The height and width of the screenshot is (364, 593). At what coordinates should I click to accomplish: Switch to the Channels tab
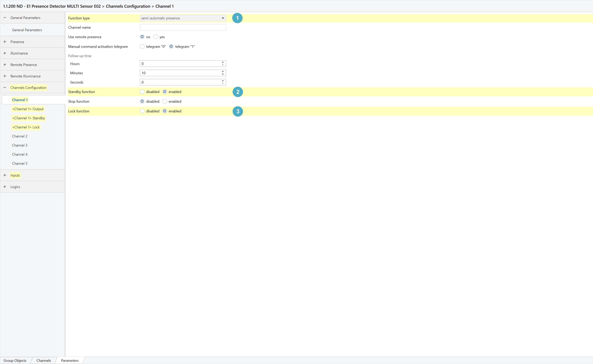point(44,360)
